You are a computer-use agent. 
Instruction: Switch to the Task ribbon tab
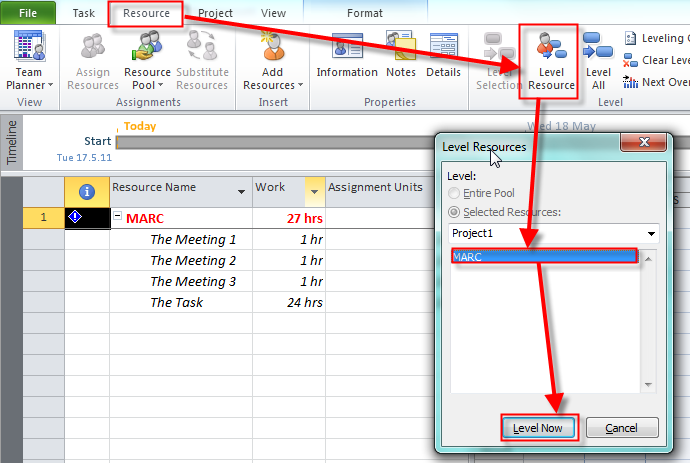84,14
